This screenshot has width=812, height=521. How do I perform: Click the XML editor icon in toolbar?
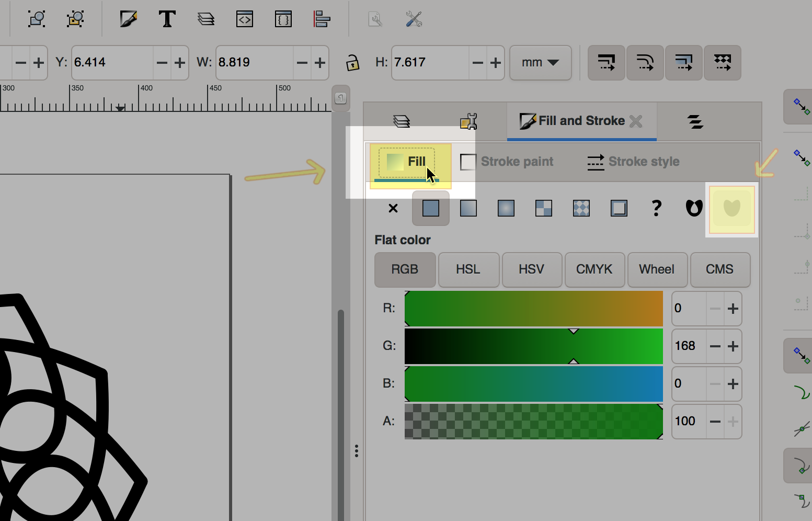click(245, 19)
